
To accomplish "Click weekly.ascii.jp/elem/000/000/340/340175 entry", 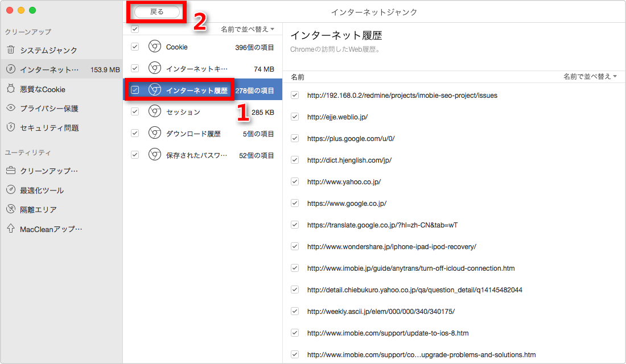I will (x=381, y=311).
